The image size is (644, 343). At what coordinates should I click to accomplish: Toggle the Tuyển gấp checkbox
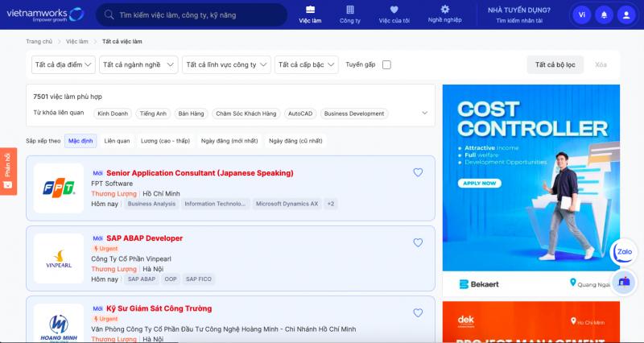386,65
